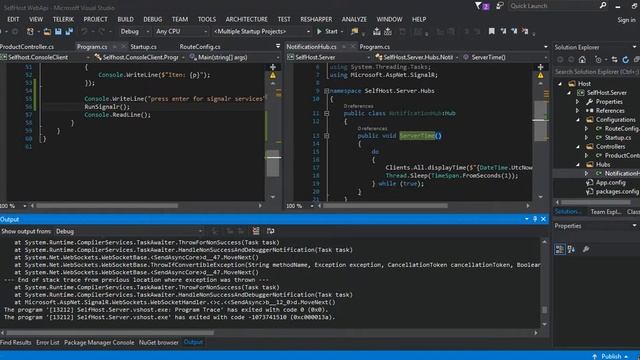Collapse the ServerTime method outline toggle
The image size is (640, 360).
327,136
